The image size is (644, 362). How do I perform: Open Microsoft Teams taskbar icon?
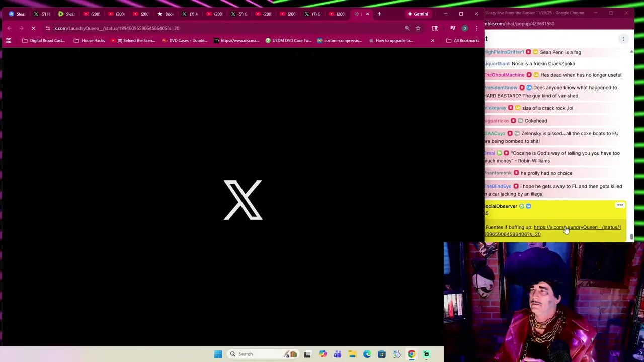click(x=337, y=354)
